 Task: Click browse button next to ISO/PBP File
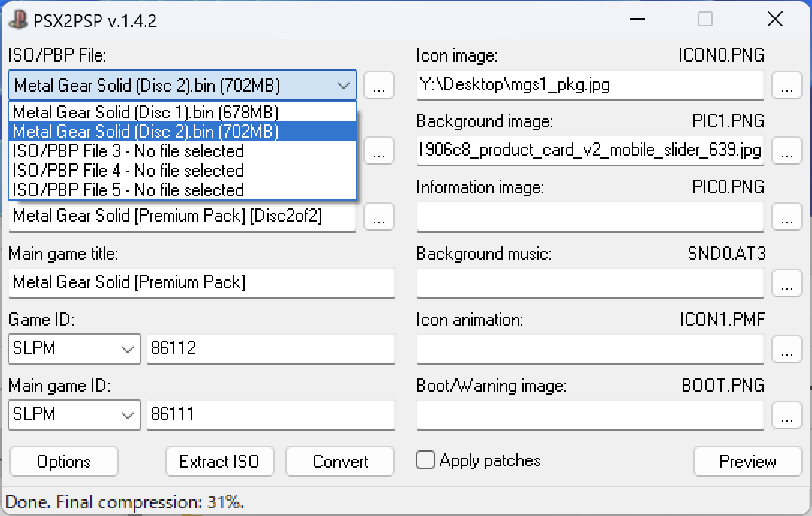click(x=379, y=85)
